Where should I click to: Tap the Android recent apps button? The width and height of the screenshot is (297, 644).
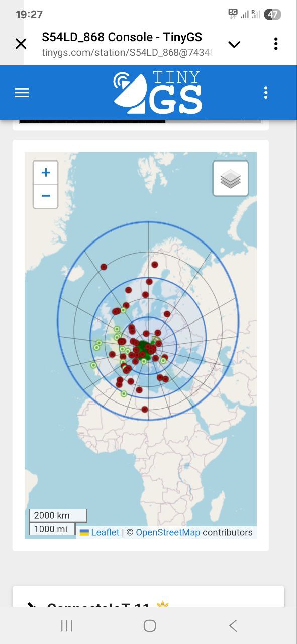66,625
